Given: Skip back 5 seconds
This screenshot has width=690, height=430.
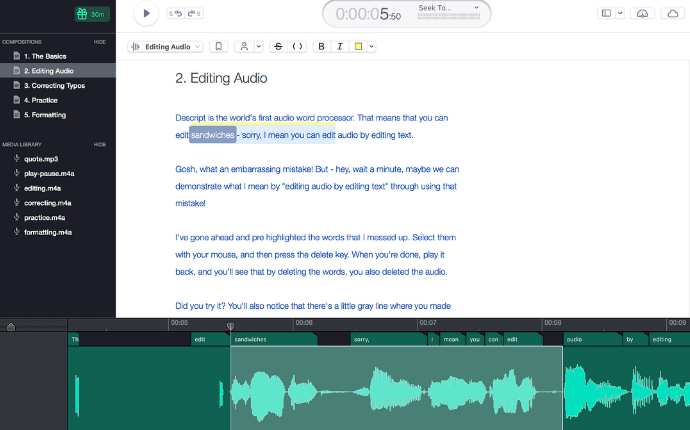Looking at the screenshot, I should 176,14.
